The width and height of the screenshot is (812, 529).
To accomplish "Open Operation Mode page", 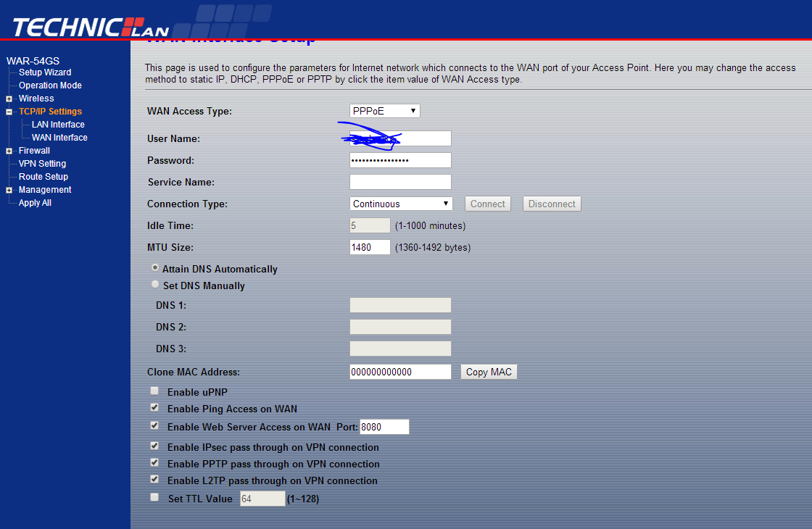I will [x=50, y=86].
